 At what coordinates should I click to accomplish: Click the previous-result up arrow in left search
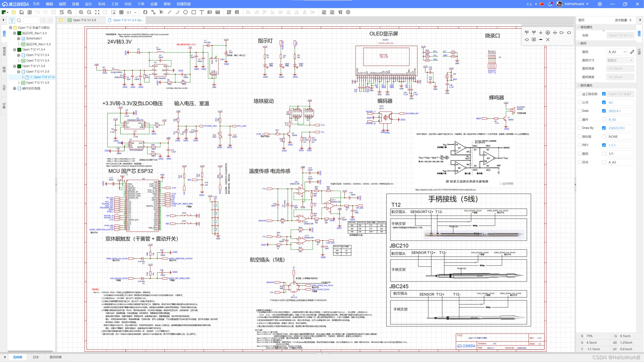coord(43,20)
